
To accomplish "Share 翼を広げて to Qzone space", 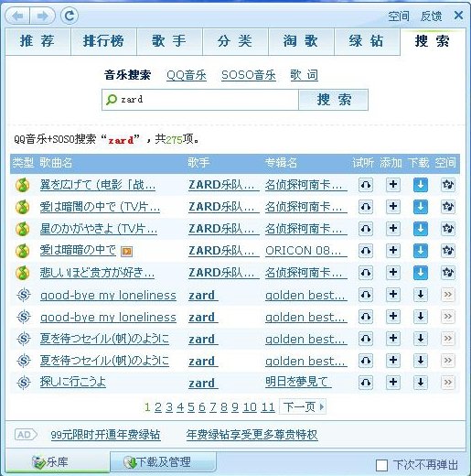I will 448,185.
